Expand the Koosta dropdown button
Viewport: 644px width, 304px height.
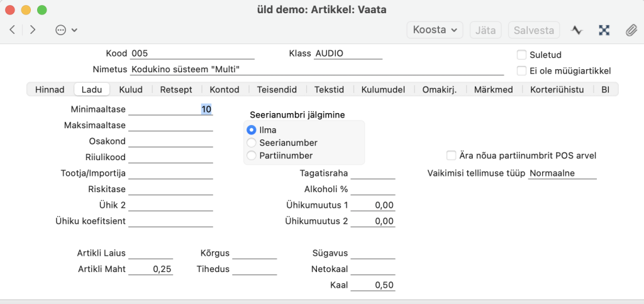(435, 30)
